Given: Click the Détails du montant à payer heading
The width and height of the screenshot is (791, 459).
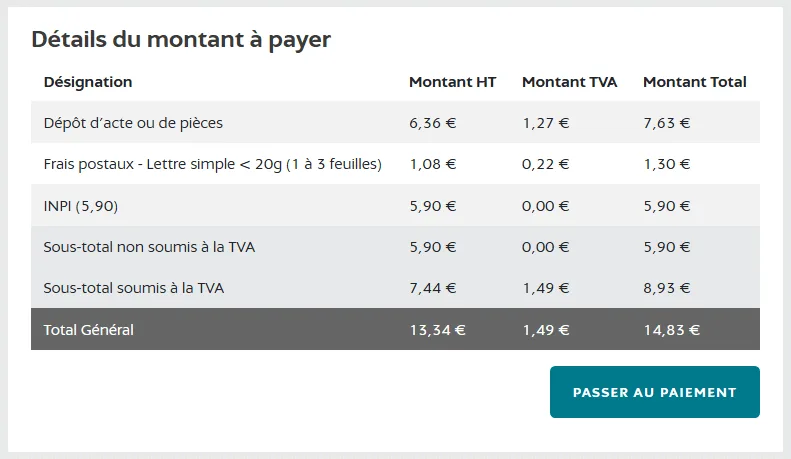Looking at the screenshot, I should (181, 40).
